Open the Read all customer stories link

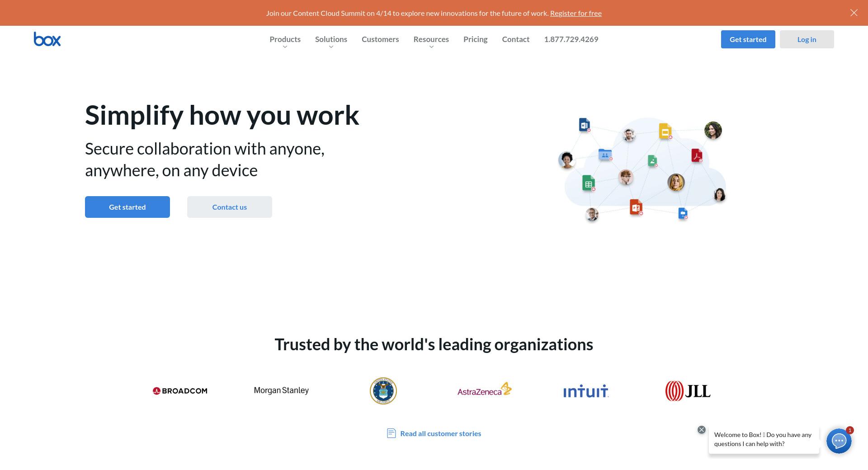pos(440,433)
